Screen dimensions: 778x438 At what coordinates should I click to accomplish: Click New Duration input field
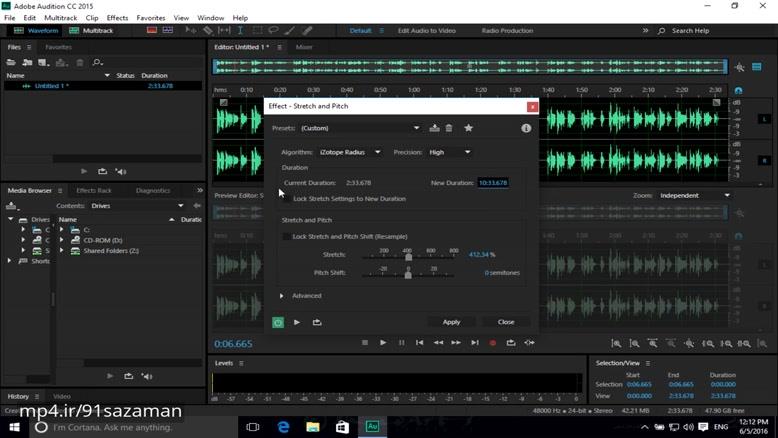pyautogui.click(x=493, y=183)
